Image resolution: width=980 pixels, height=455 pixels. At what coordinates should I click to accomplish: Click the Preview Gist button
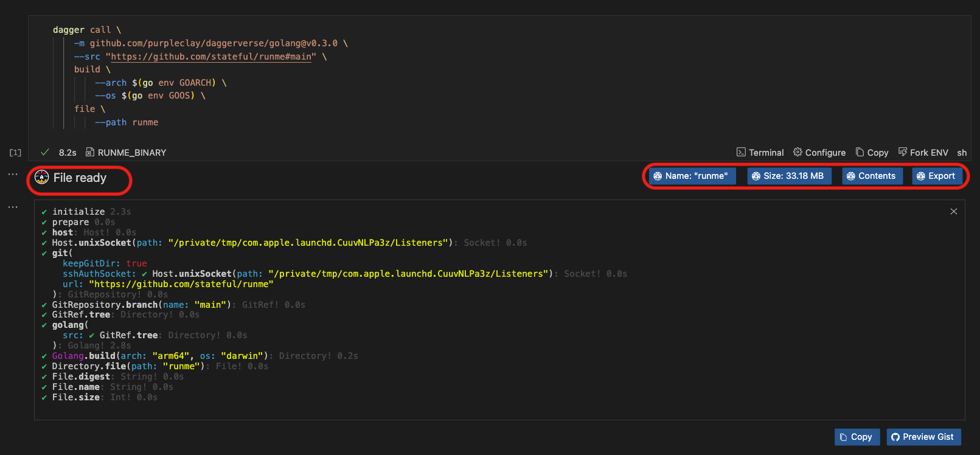(923, 437)
